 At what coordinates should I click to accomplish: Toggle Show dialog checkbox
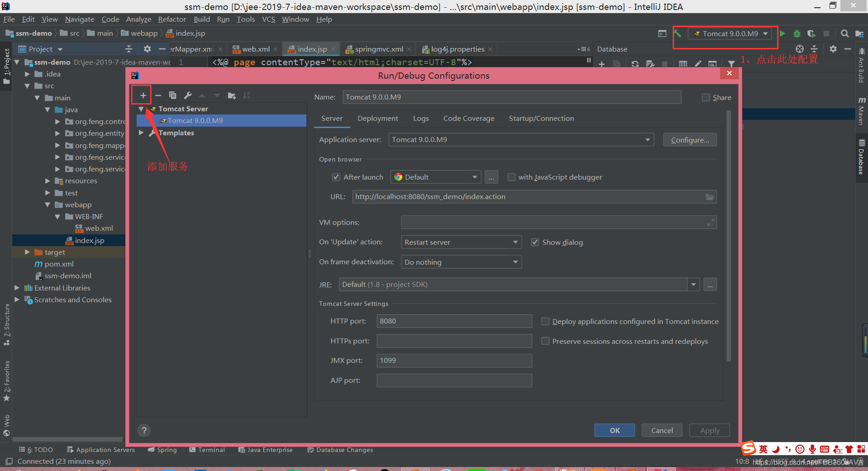(x=535, y=242)
